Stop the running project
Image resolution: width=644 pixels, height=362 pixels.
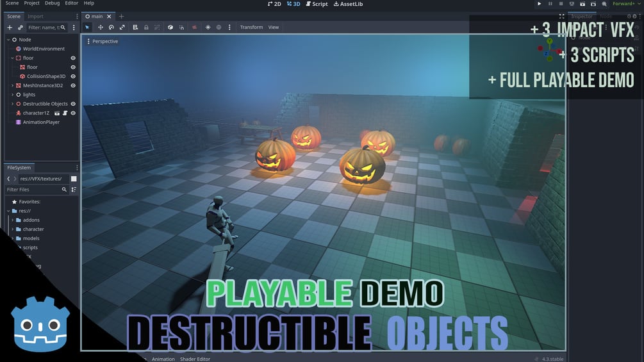(561, 4)
